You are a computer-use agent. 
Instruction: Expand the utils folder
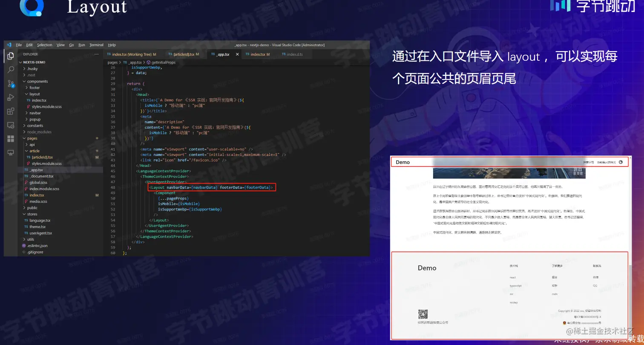[x=29, y=240]
